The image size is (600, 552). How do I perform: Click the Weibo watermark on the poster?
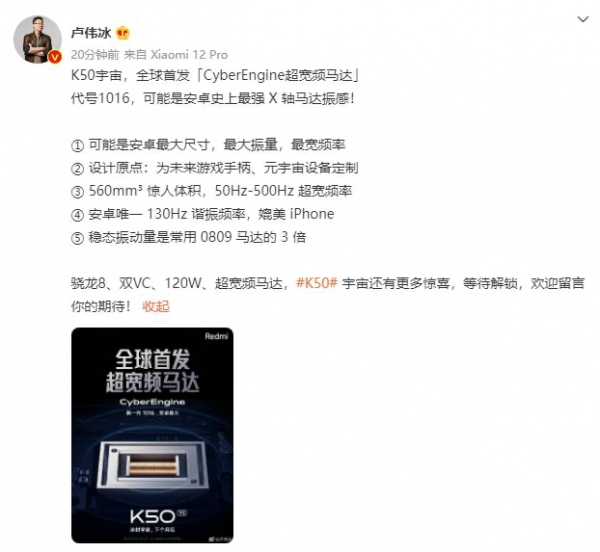221,539
